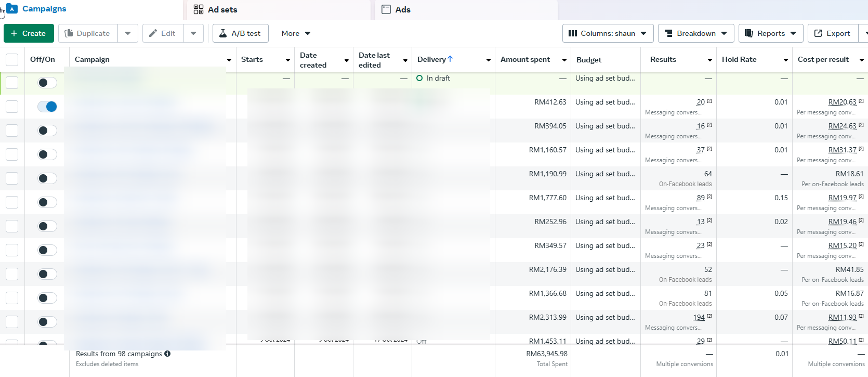The width and height of the screenshot is (868, 377).
Task: Click the Columns bars icon
Action: pyautogui.click(x=573, y=33)
